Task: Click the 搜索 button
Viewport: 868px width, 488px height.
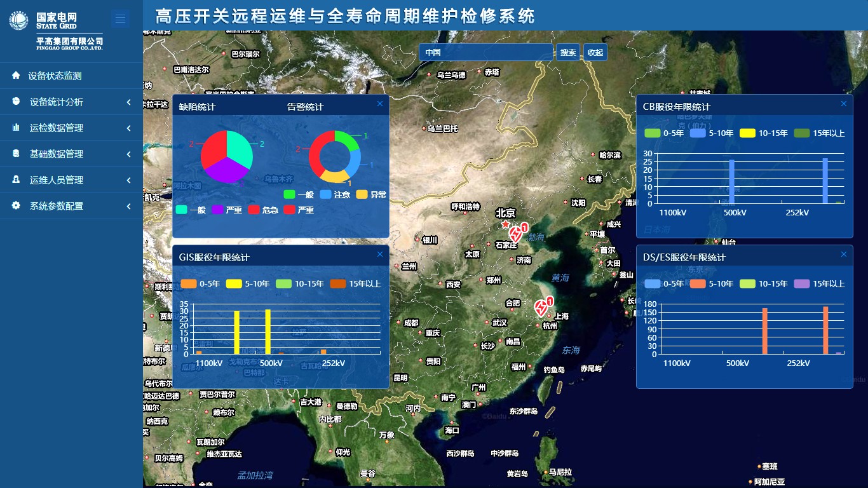Action: point(568,53)
